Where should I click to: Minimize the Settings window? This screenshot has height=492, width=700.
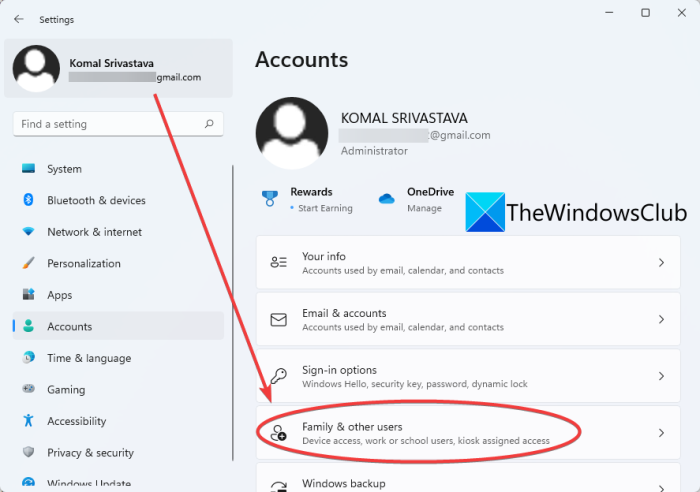609,13
